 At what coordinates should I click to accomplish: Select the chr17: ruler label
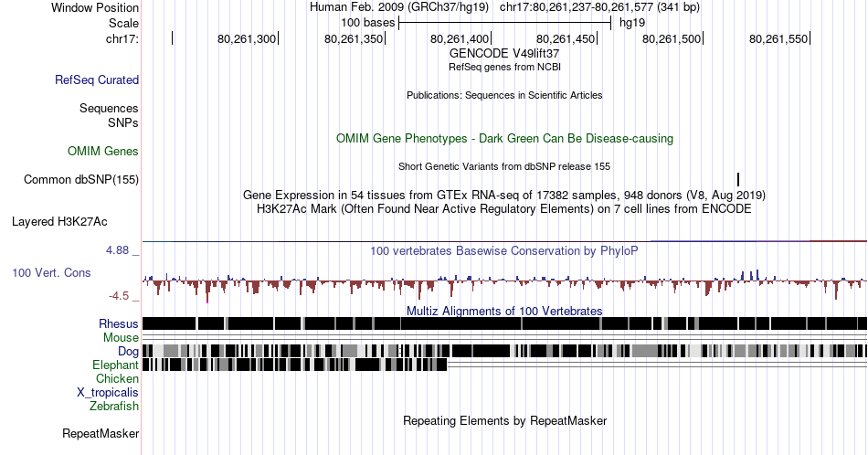point(122,38)
